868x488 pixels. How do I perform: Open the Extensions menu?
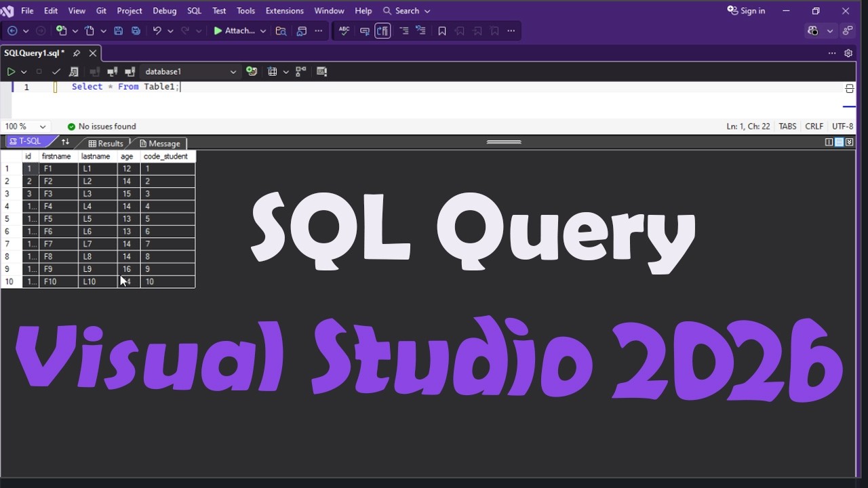click(284, 11)
